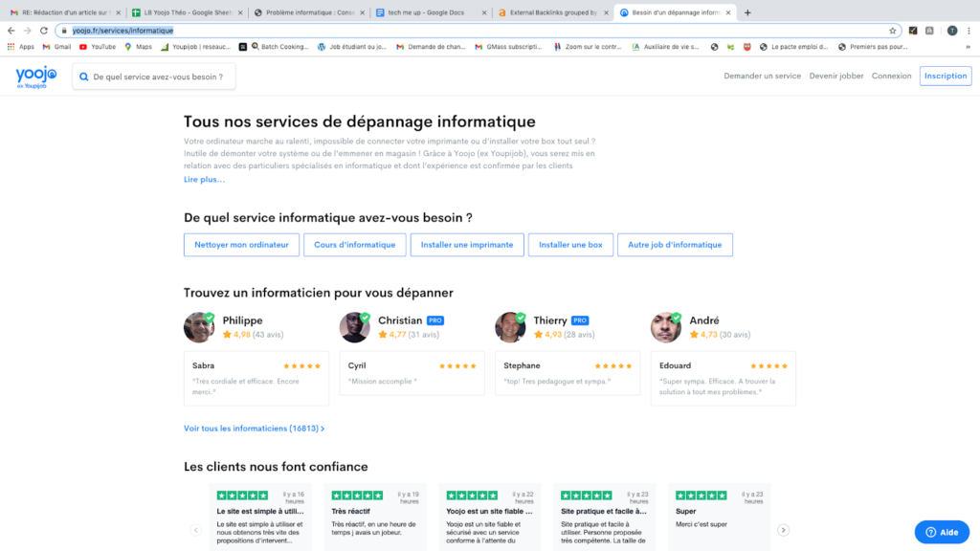Open the Chrome profile avatar
Viewport: 980px width, 551px height.
click(952, 31)
